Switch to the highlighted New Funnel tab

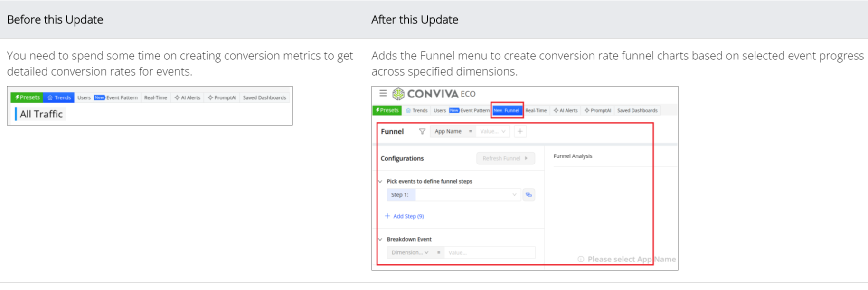[507, 110]
